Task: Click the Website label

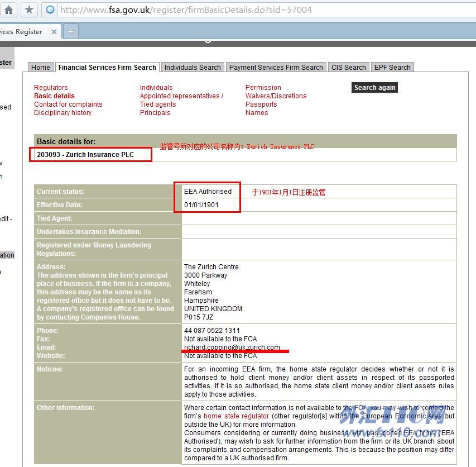Action: coord(51,356)
